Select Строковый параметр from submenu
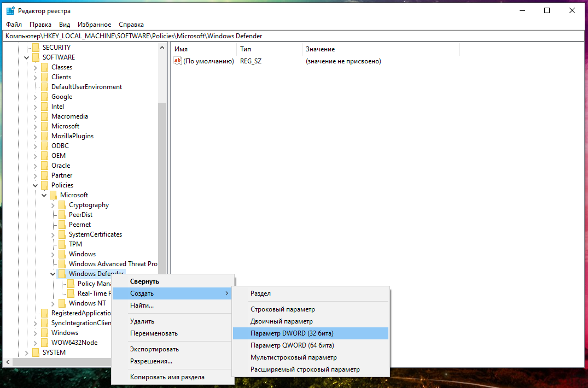The height and width of the screenshot is (388, 588). [x=282, y=309]
